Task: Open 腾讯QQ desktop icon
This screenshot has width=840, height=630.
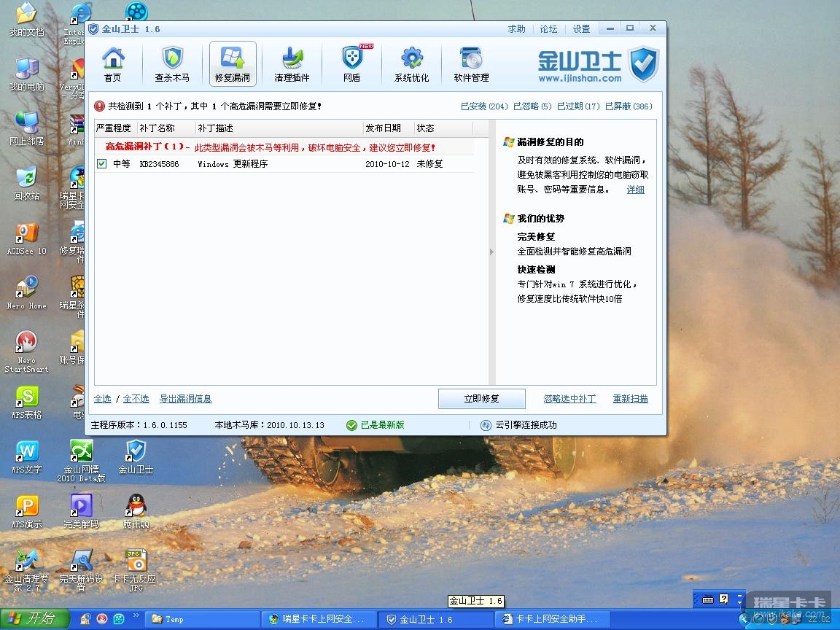Action: [x=136, y=512]
